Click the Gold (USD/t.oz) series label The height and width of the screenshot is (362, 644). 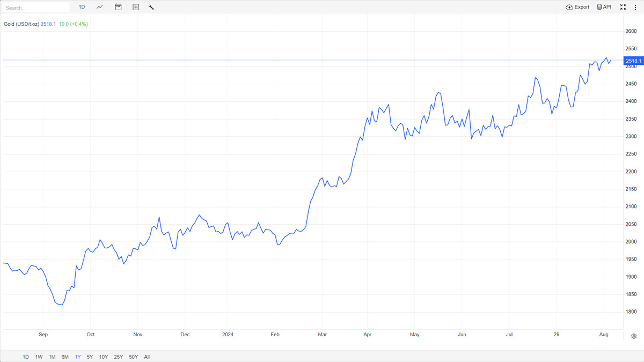(21, 24)
